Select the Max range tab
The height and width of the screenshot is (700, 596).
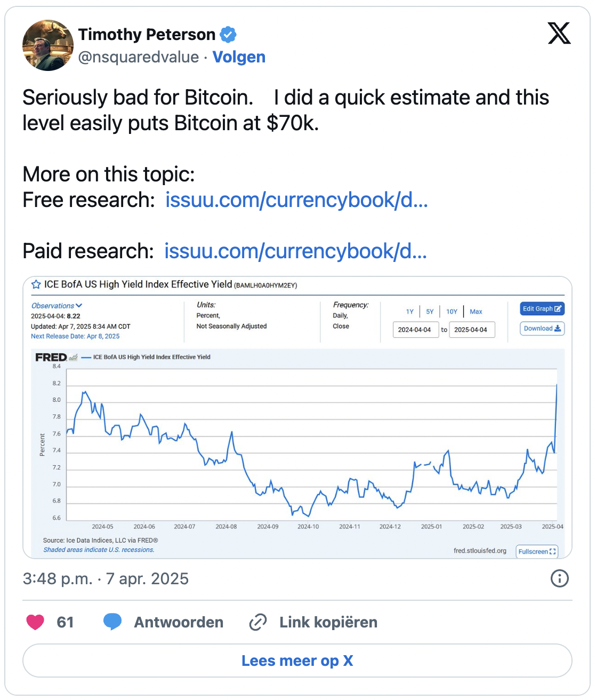click(476, 312)
